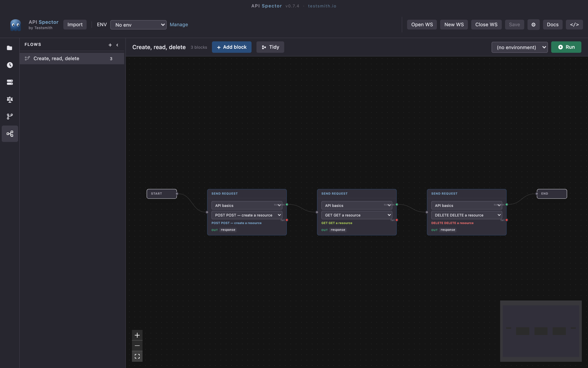Click the Import button
Screen dimensions: 588x368
(x=75, y=25)
